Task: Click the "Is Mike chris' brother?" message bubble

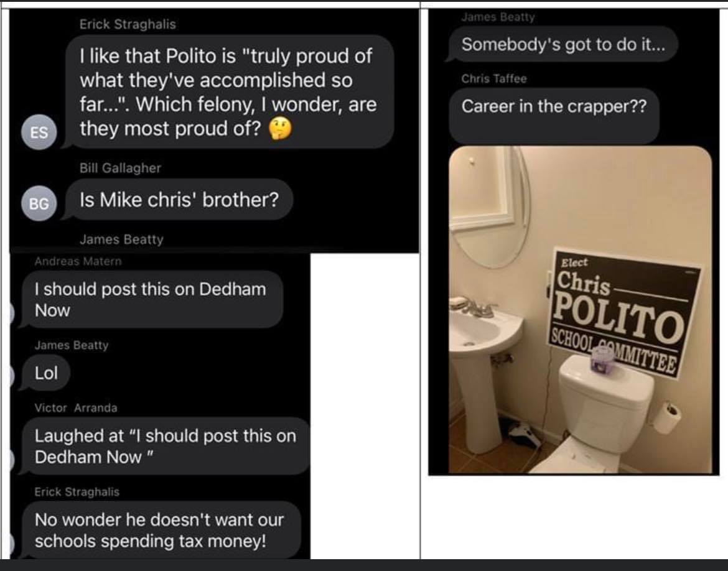Action: point(179,200)
